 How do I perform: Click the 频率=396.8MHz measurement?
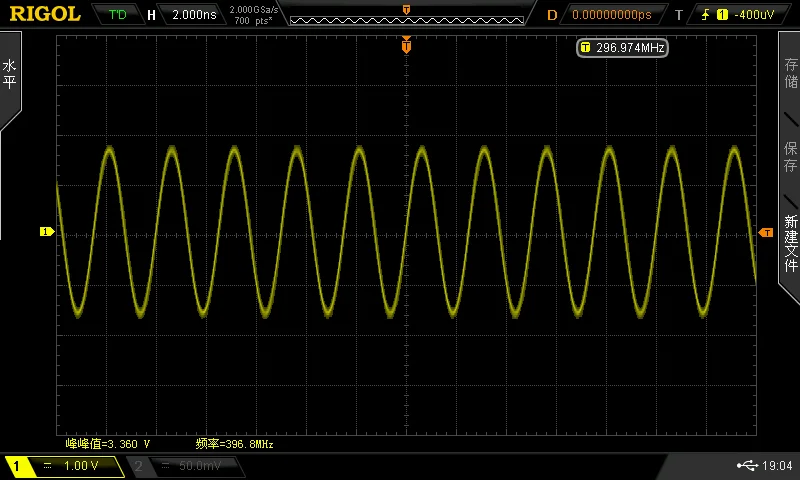tap(234, 444)
